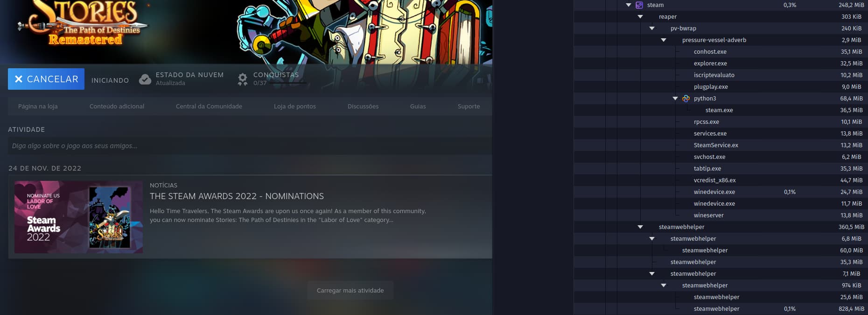Collapse the steamwebhelper 974 KiB node
This screenshot has width=868, height=315.
(x=664, y=286)
